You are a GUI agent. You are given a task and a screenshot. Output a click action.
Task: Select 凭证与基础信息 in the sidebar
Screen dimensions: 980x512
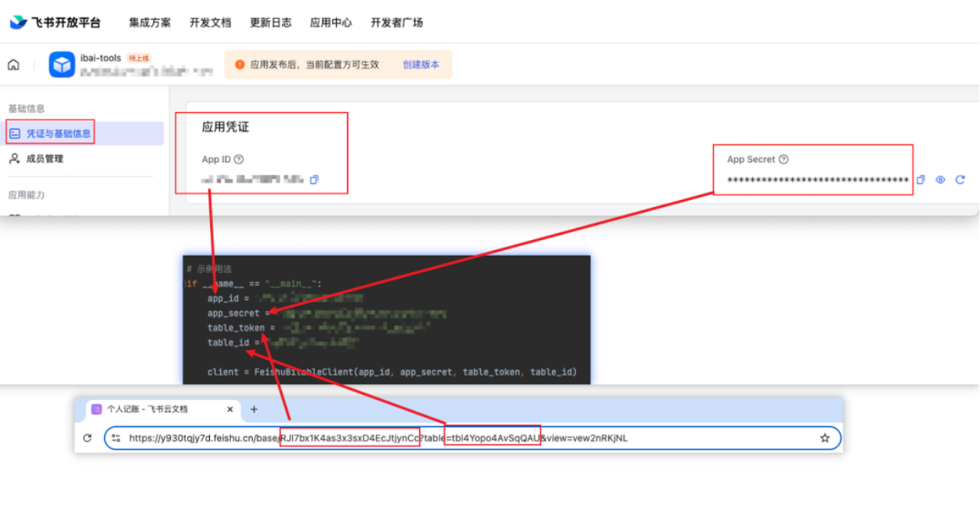pyautogui.click(x=83, y=133)
